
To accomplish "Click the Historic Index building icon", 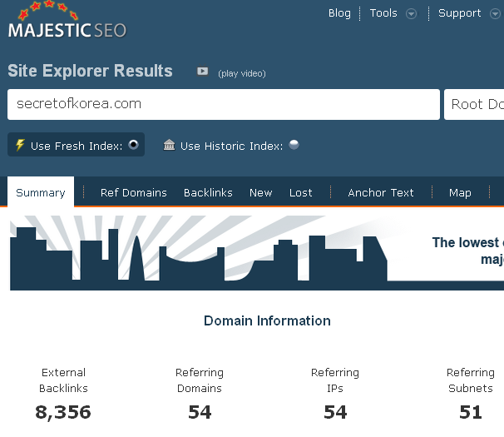I will [x=169, y=145].
